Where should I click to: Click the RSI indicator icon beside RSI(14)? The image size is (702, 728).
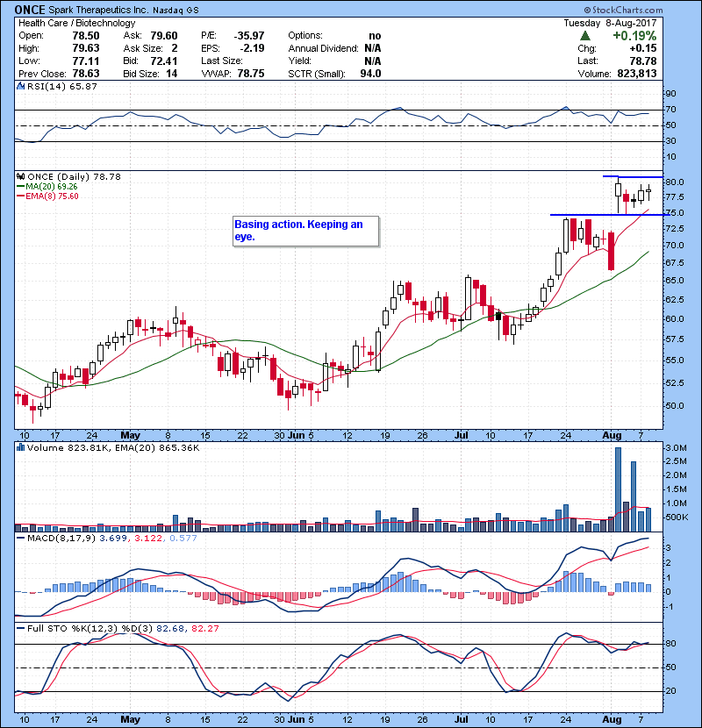pyautogui.click(x=20, y=86)
